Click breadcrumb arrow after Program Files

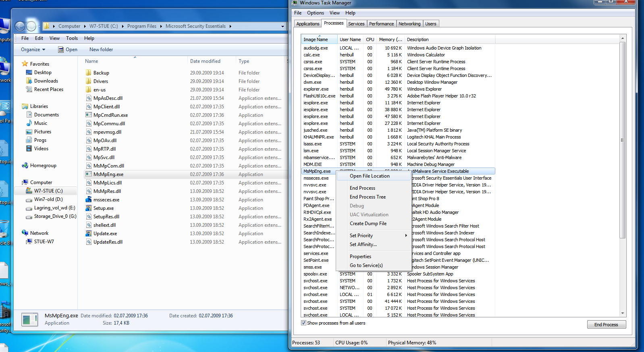point(161,26)
